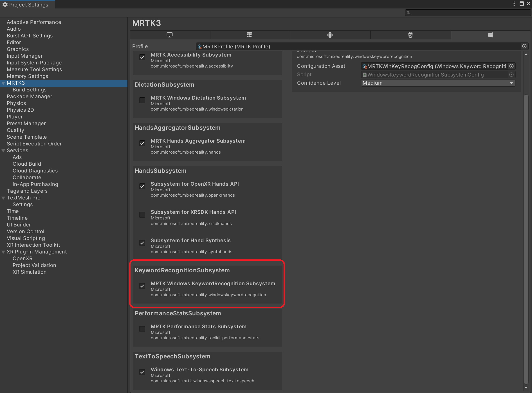Collapse the TextMesh Pro tree arrow
Image resolution: width=532 pixels, height=393 pixels.
click(3, 198)
